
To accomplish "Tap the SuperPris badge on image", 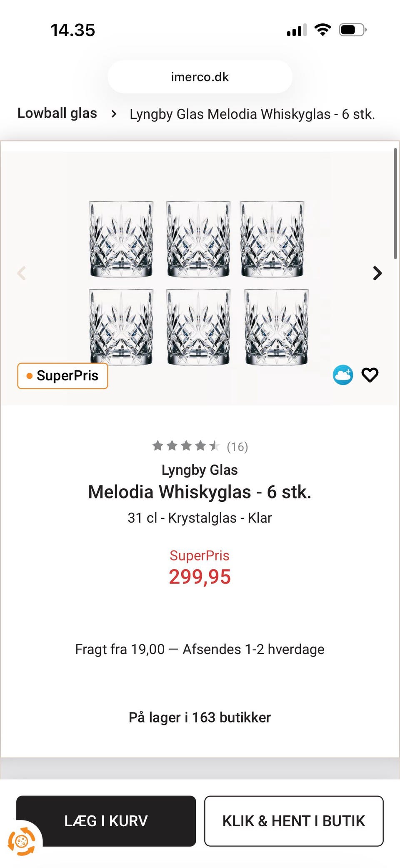I will pyautogui.click(x=62, y=376).
